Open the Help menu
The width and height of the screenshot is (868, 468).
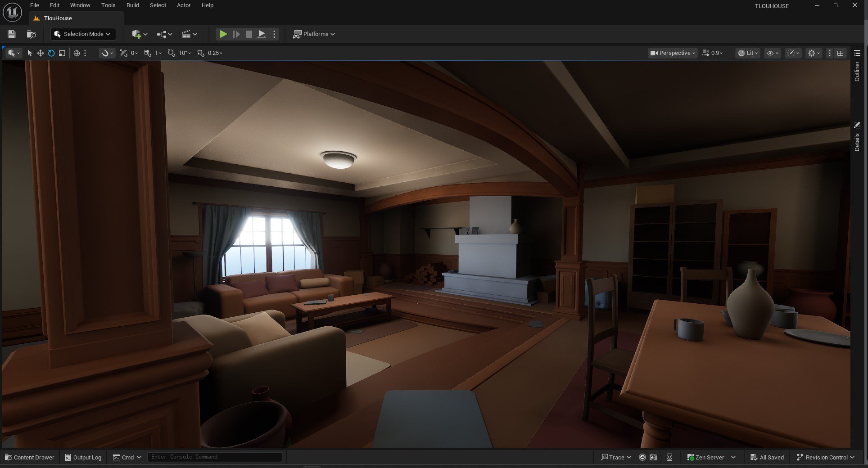click(208, 5)
